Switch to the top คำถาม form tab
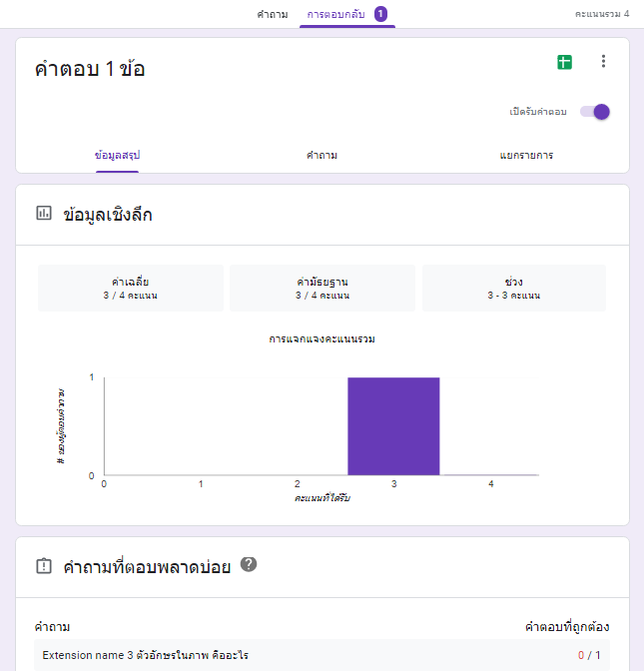644x671 pixels. pyautogui.click(x=273, y=15)
